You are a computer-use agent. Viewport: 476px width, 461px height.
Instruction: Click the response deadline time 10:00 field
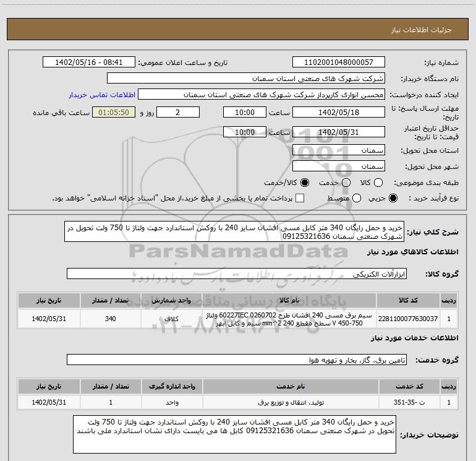click(245, 112)
